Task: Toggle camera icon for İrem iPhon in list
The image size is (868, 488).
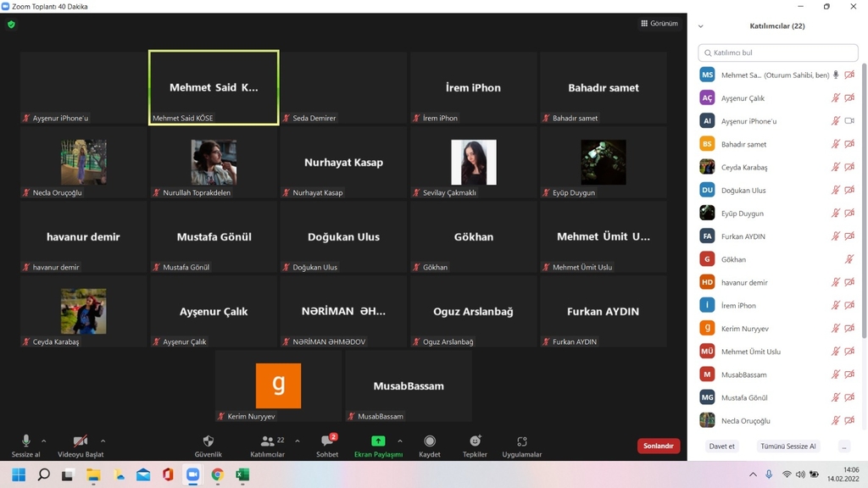Action: [849, 305]
